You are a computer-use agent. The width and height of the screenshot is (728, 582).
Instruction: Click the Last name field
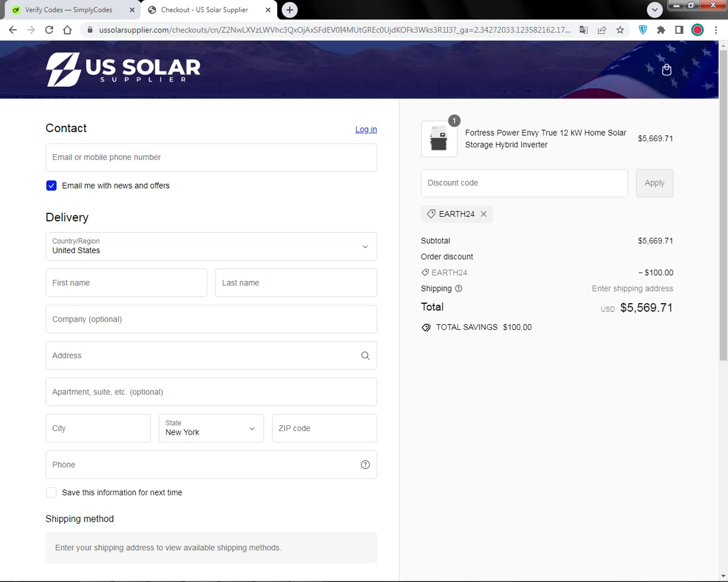[296, 283]
